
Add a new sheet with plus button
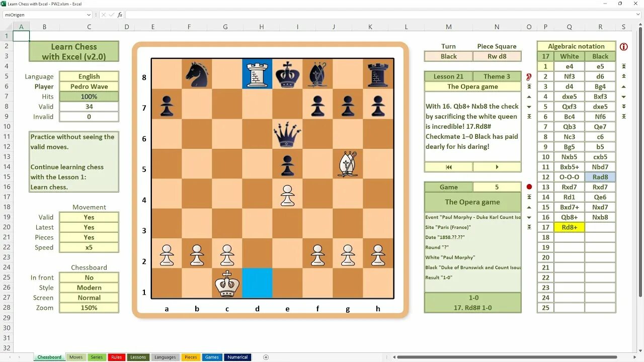click(x=266, y=357)
